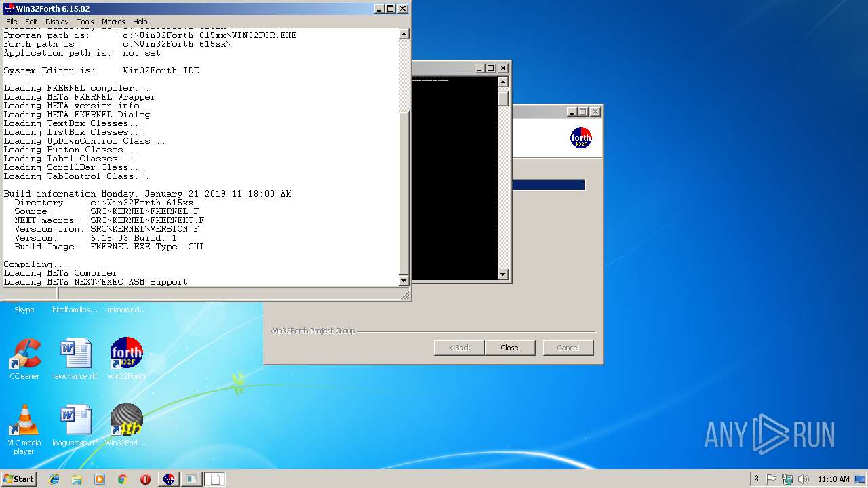Click the Start button
This screenshot has height=488, width=868.
pyautogui.click(x=19, y=479)
